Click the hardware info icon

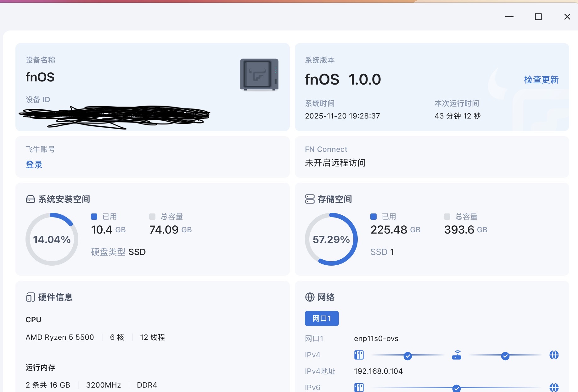click(31, 297)
